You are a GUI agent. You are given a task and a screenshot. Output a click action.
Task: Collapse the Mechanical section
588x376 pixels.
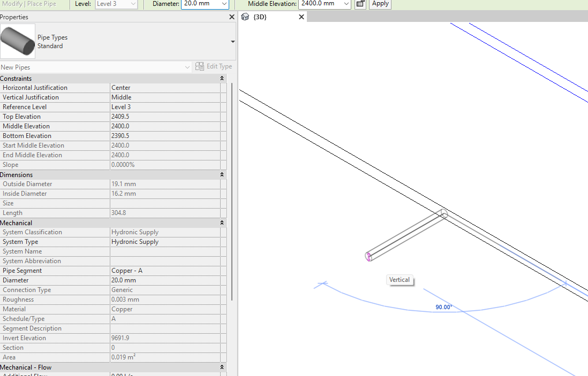tap(222, 222)
